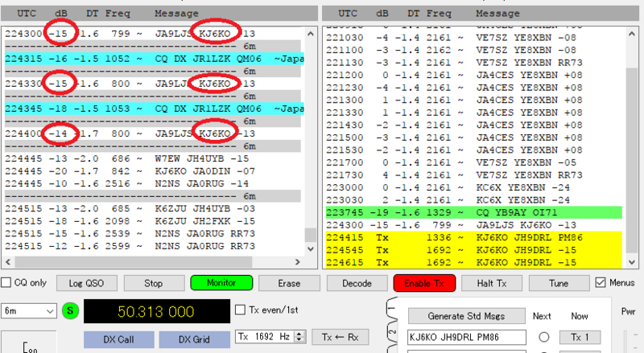Select row KJ6KO JA0DIN -07
This screenshot has height=353, width=644.
[155, 171]
